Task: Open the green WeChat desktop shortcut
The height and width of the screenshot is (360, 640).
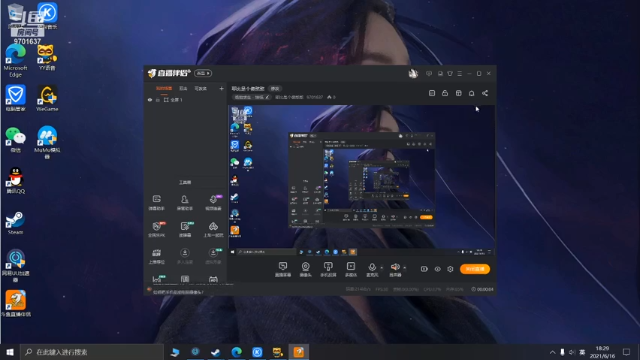Action: click(x=16, y=140)
